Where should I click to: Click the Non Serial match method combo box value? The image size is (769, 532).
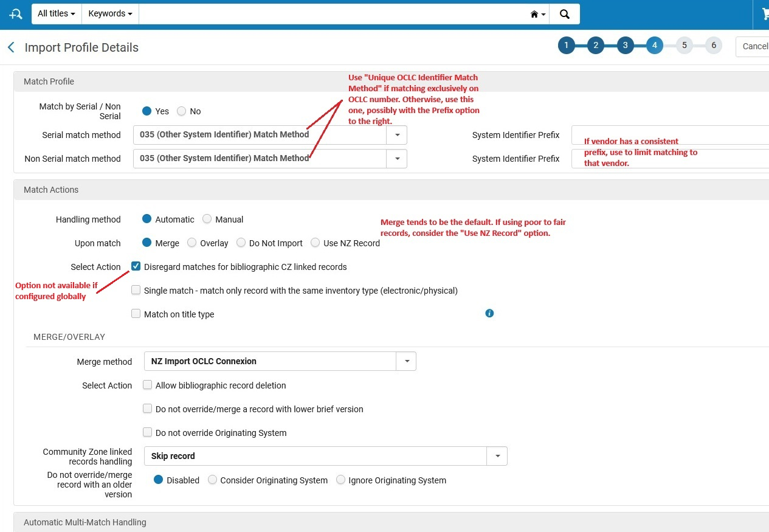(x=260, y=159)
